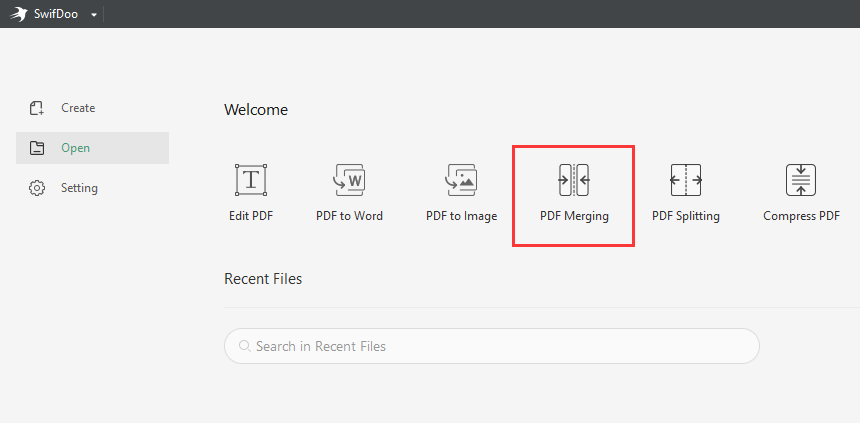860x423 pixels.
Task: Open the PDF Splitting tool icon
Action: 686,179
